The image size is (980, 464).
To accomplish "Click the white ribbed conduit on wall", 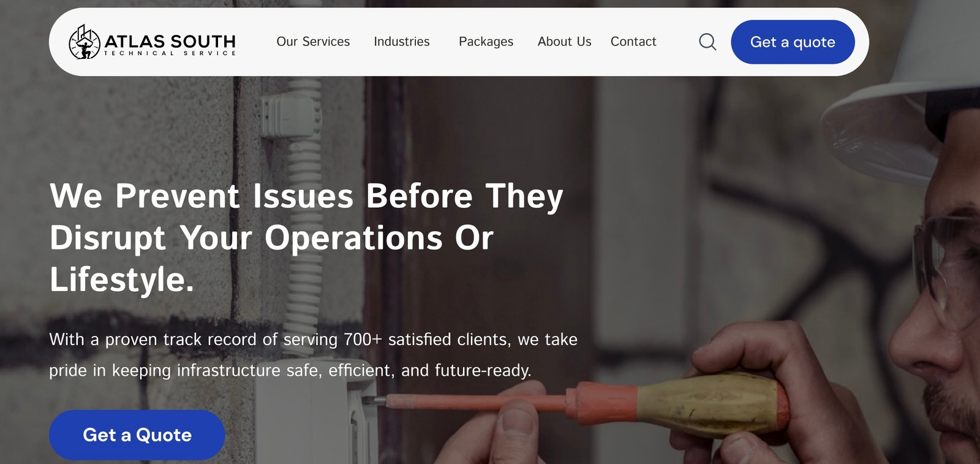I will point(304,202).
